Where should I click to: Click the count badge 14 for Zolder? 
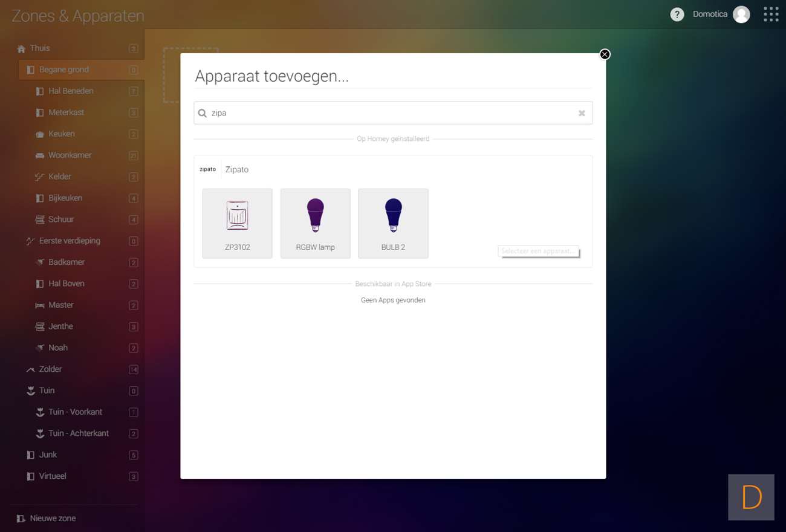tap(134, 370)
